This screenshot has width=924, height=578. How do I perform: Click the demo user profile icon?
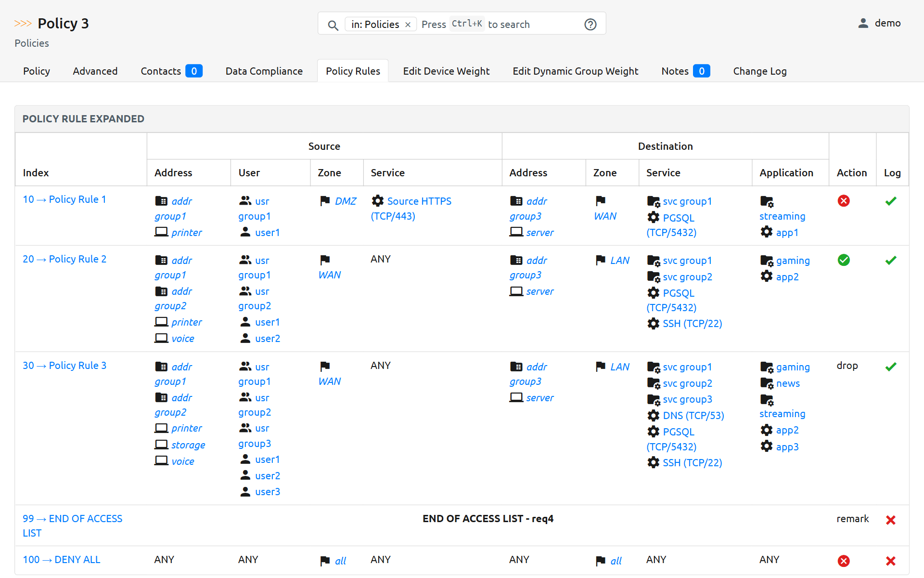pyautogui.click(x=863, y=23)
